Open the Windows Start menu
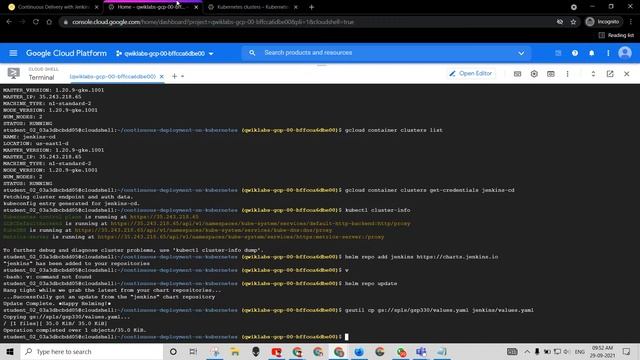The width and height of the screenshot is (640, 360). [10, 351]
